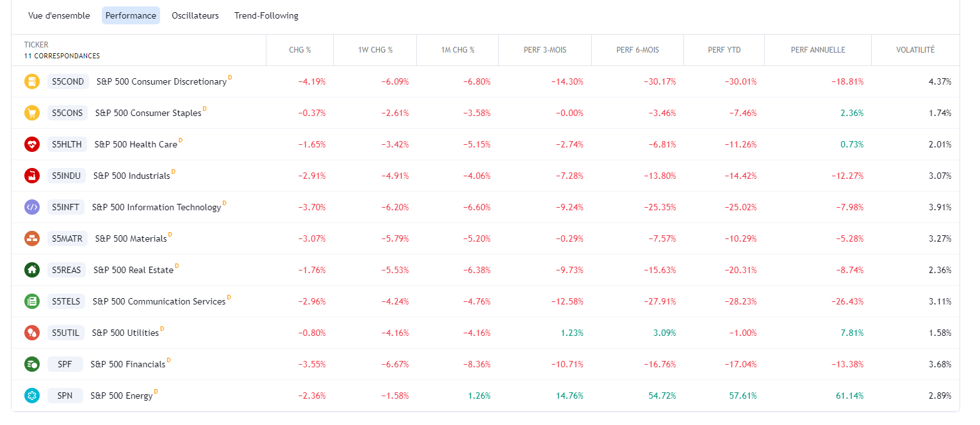Select the Trend-Following tab

tap(266, 15)
